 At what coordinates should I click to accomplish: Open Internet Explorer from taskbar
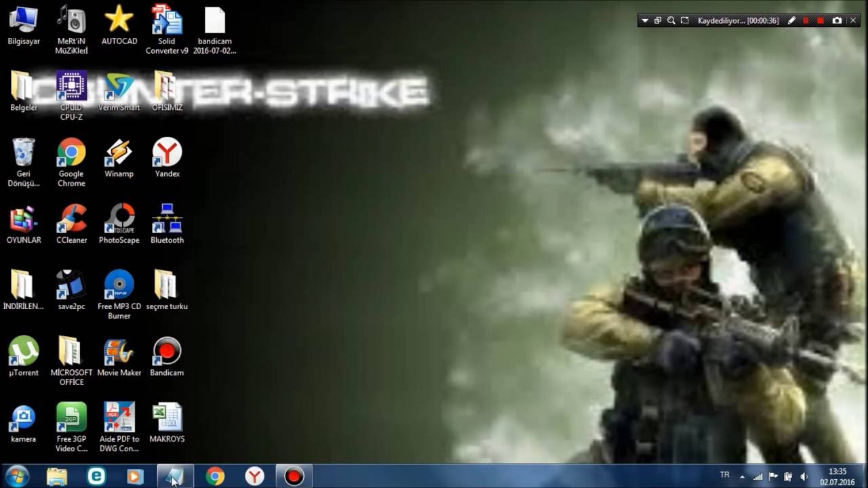pyautogui.click(x=96, y=476)
